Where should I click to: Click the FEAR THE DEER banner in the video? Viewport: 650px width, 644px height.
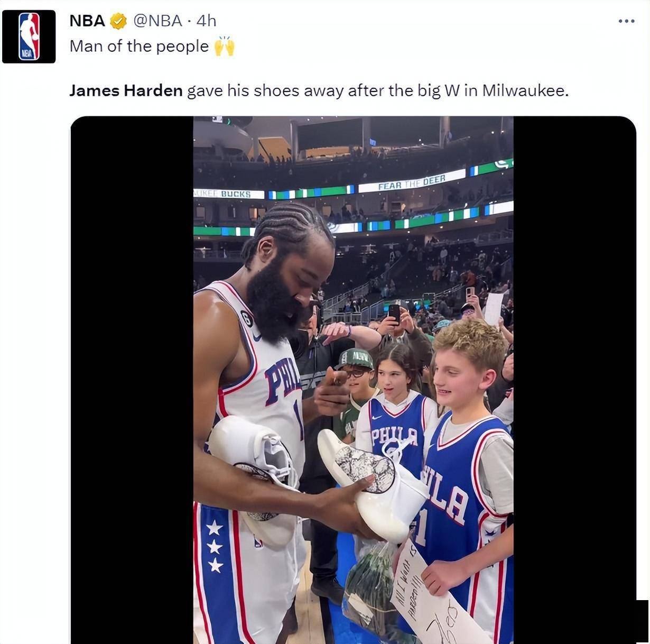(412, 183)
